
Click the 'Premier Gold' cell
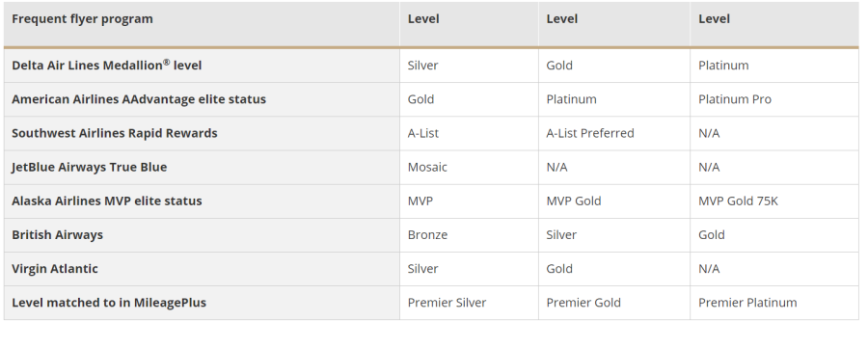tap(614, 303)
